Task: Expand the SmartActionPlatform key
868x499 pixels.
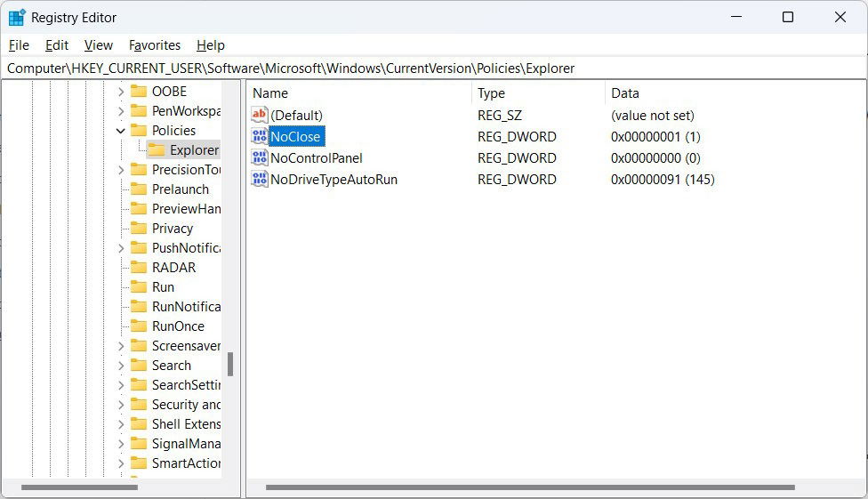Action: tap(121, 463)
